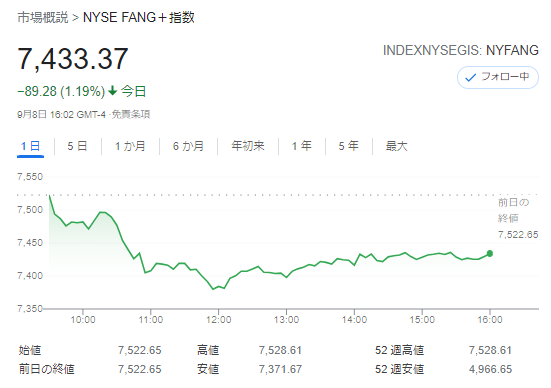
Task: Click the INDEXNYSEGIS: NYFANG ticker label
Action: tap(461, 50)
